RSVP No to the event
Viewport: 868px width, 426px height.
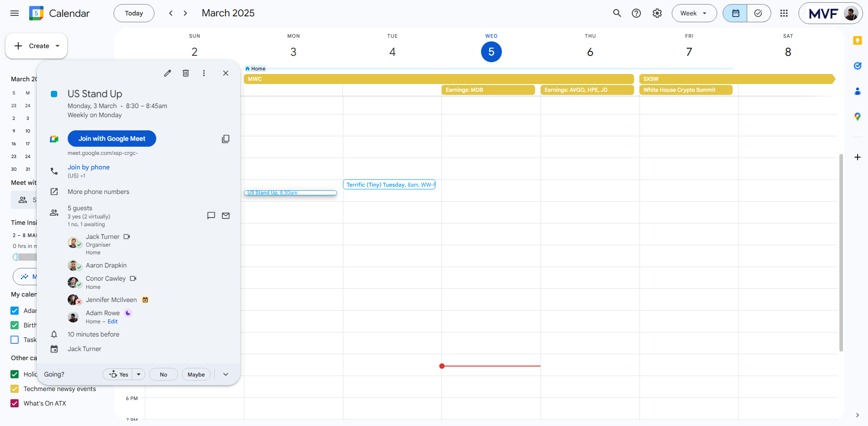(x=164, y=374)
